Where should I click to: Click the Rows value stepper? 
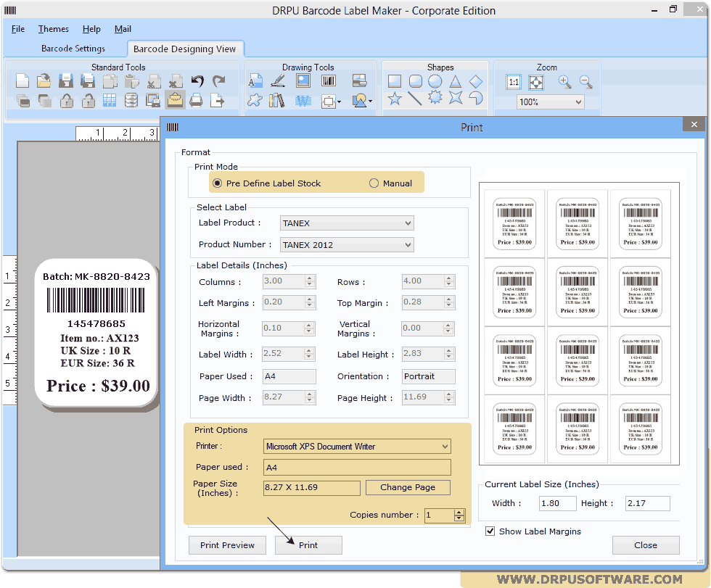click(449, 281)
